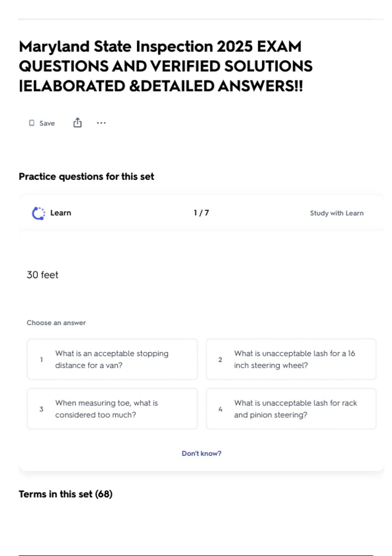Click the number 1 badge on first answer
Screen dimensions: 392x556
tap(41, 359)
